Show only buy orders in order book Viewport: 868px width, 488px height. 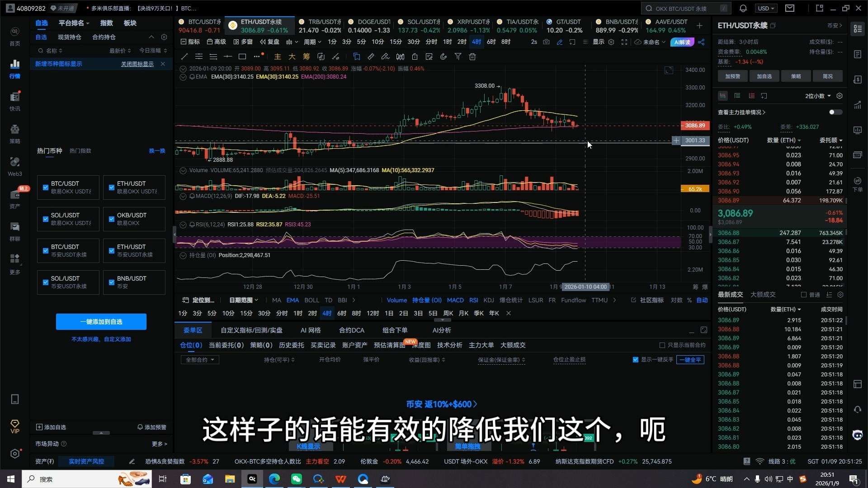[x=737, y=96]
